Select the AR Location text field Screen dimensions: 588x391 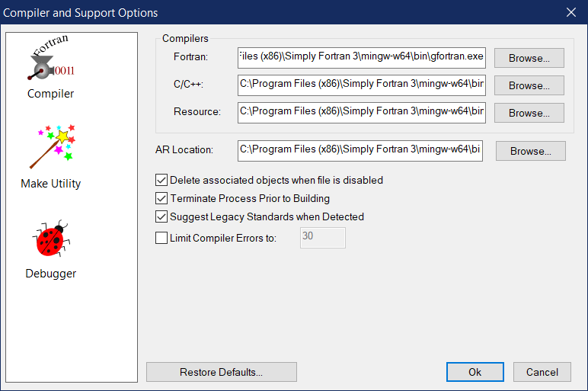point(360,149)
